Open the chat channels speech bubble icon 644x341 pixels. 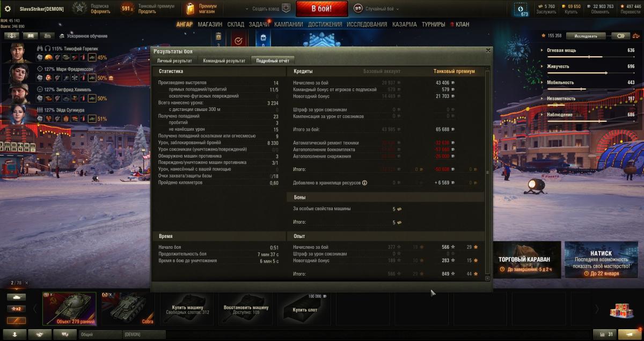click(x=65, y=334)
